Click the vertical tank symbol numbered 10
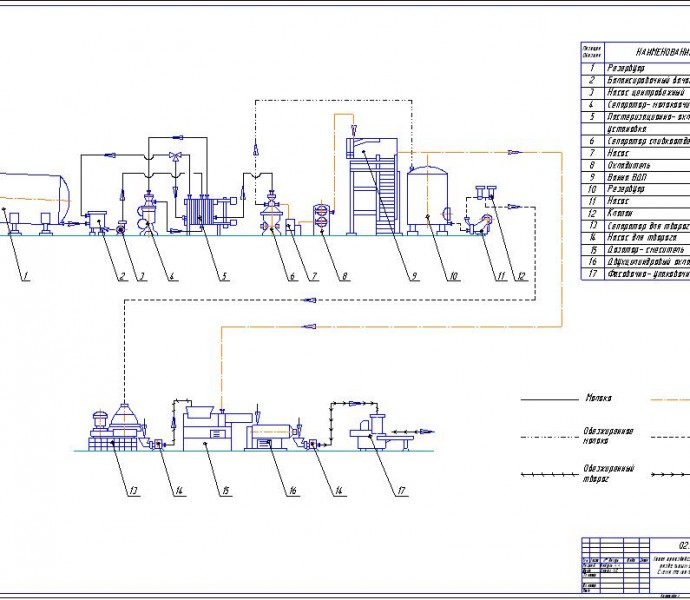Viewport: 690px width, 600px height. coord(428,199)
